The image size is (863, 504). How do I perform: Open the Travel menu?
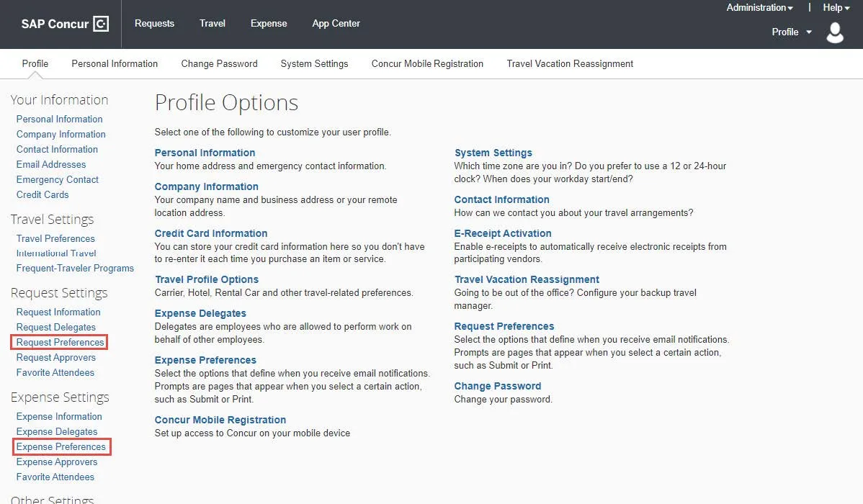pos(213,24)
